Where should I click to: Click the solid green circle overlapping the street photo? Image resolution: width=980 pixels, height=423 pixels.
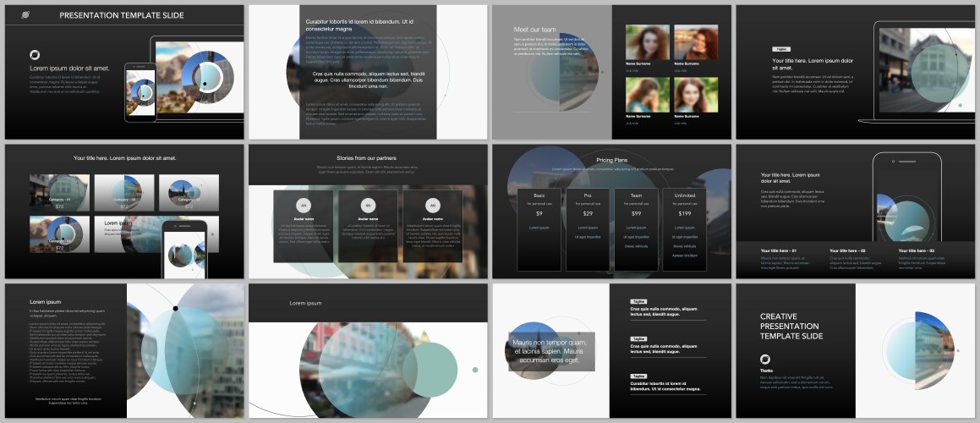click(x=430, y=370)
